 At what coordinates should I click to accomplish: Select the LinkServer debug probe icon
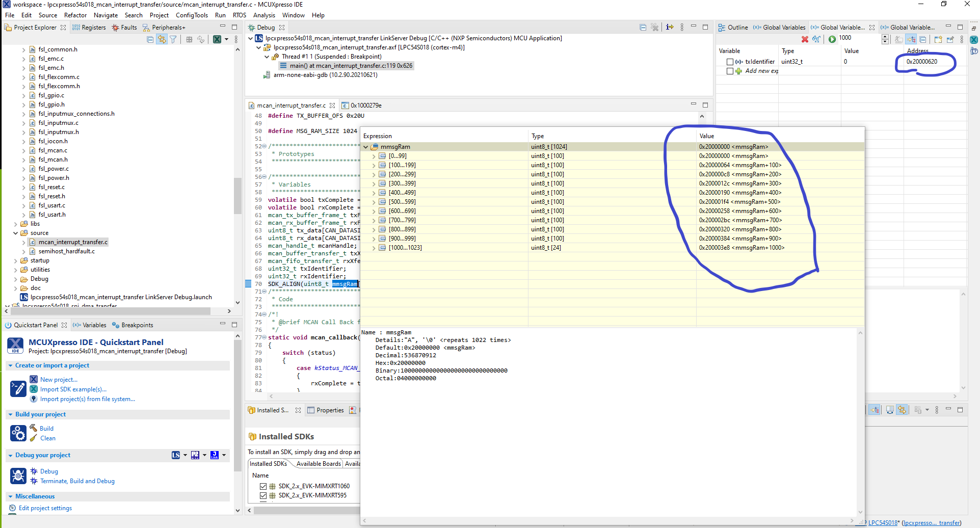[176, 455]
